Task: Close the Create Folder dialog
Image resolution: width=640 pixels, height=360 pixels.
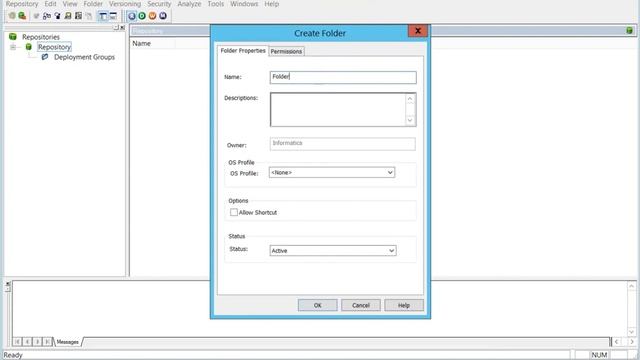Action: [418, 31]
